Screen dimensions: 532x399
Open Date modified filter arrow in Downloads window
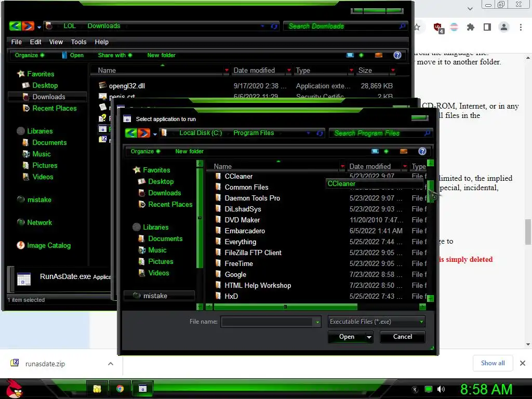click(289, 70)
